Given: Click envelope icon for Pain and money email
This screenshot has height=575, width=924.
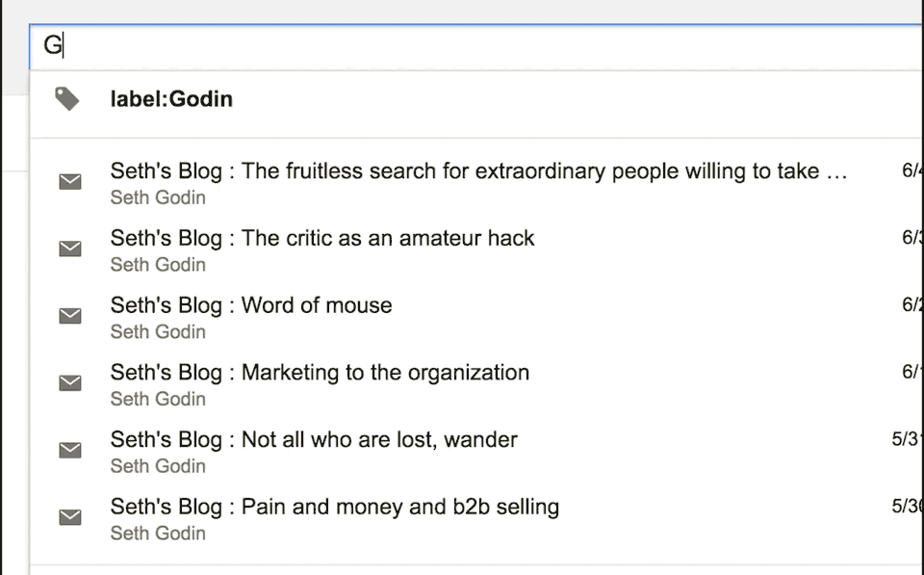Looking at the screenshot, I should [70, 517].
